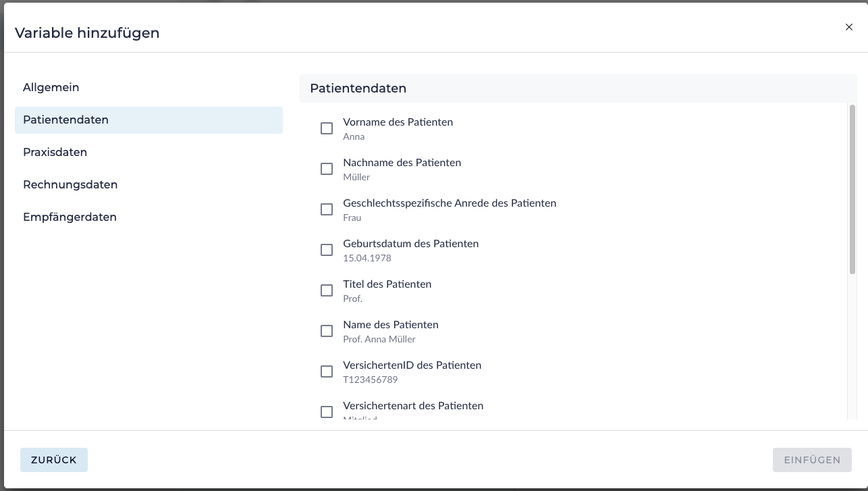The image size is (868, 491).
Task: Click the variable list scrollbar thumb
Action: click(x=852, y=189)
